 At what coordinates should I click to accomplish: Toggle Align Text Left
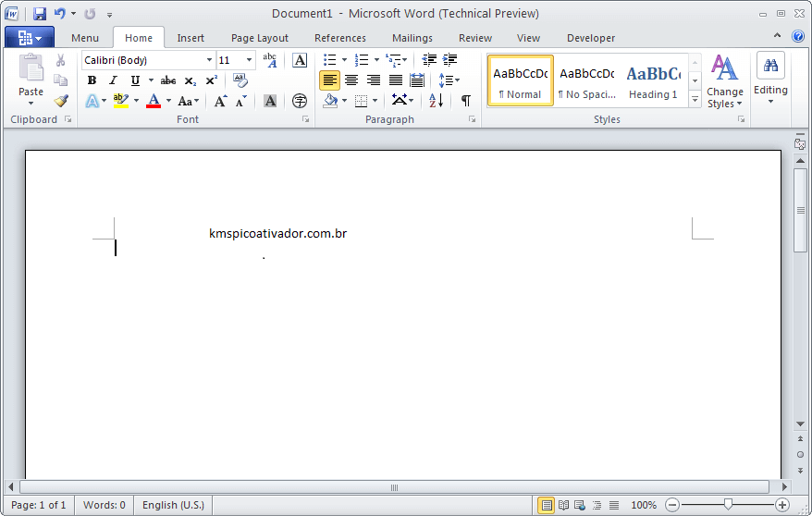tap(329, 80)
